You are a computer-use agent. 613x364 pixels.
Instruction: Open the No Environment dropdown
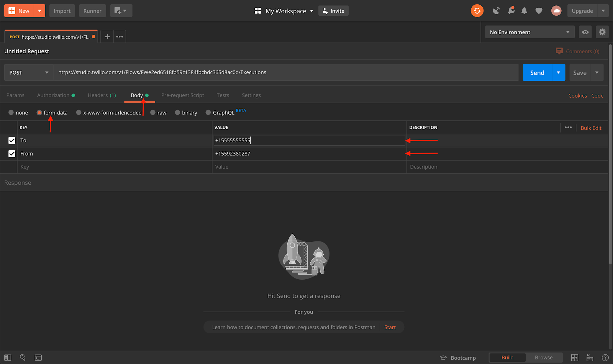point(530,32)
